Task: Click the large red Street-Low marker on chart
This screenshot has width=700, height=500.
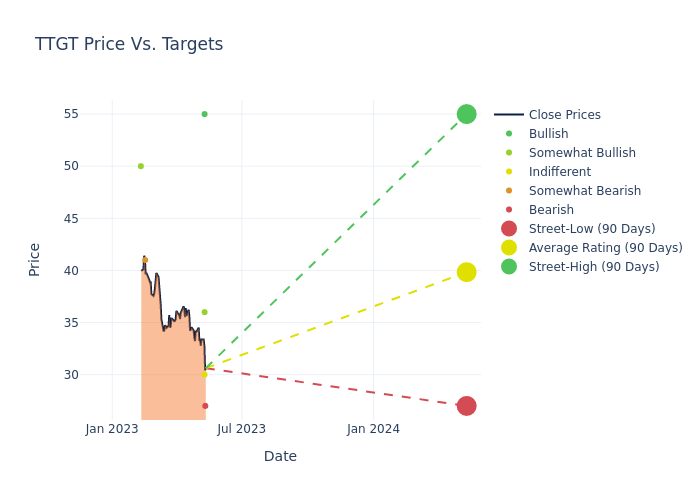Action: coord(466,406)
